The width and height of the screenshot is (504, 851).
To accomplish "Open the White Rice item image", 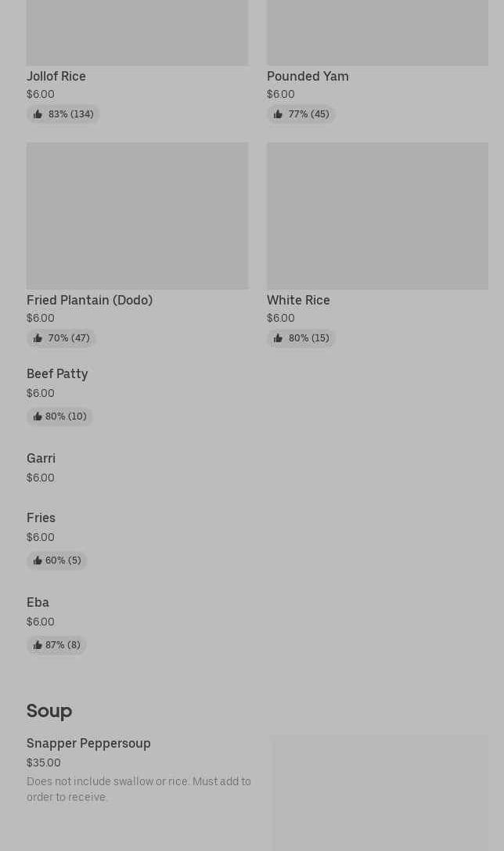I will coord(377,216).
